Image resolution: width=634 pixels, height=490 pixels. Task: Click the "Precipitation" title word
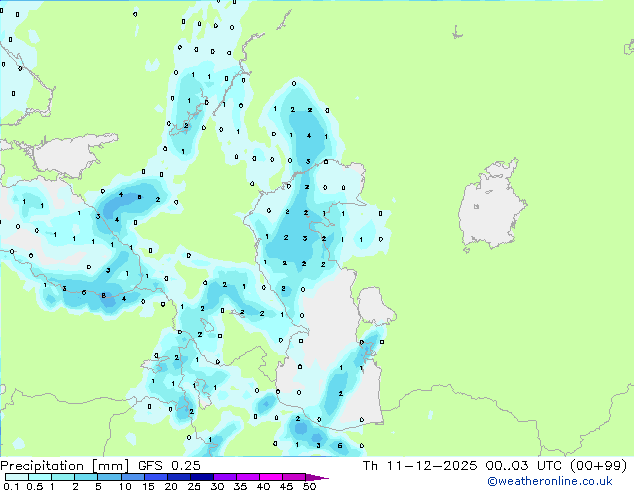coord(42,466)
